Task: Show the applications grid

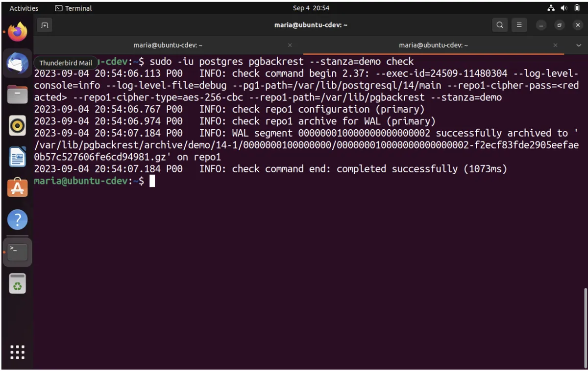Action: 18,352
